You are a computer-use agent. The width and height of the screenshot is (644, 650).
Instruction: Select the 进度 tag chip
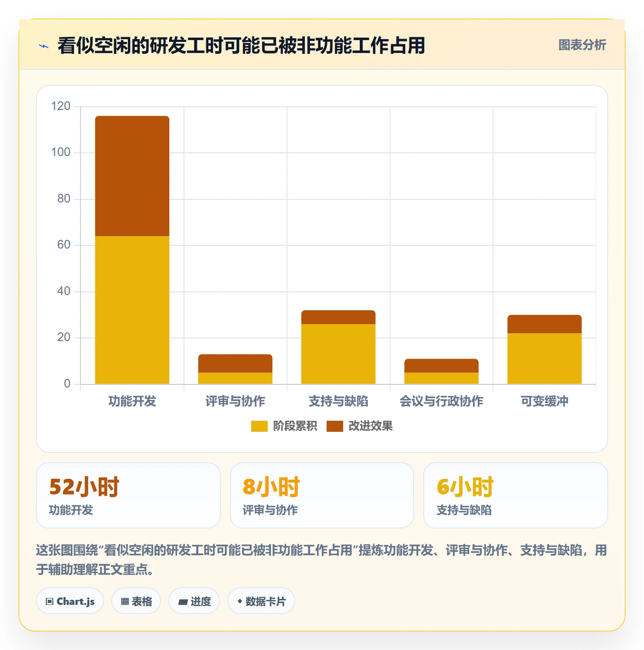click(194, 601)
